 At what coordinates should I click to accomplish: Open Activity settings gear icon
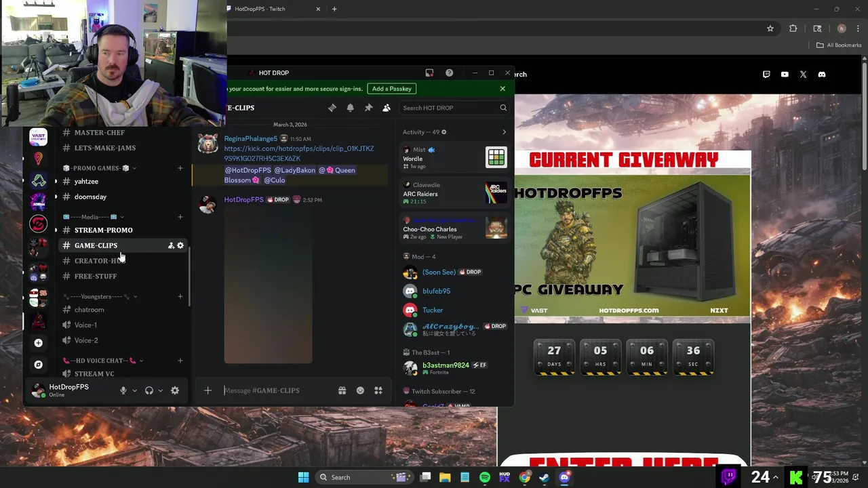tap(444, 132)
